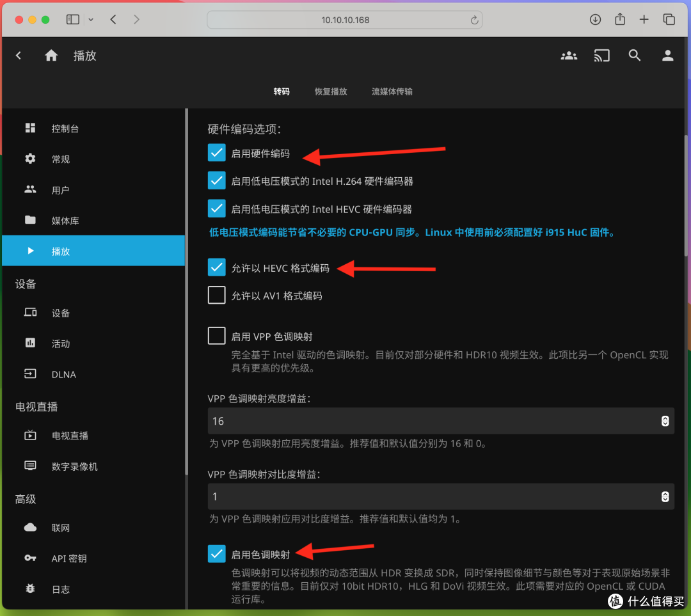Click the cast to device icon
Screen dimensions: 691x616
click(601, 56)
